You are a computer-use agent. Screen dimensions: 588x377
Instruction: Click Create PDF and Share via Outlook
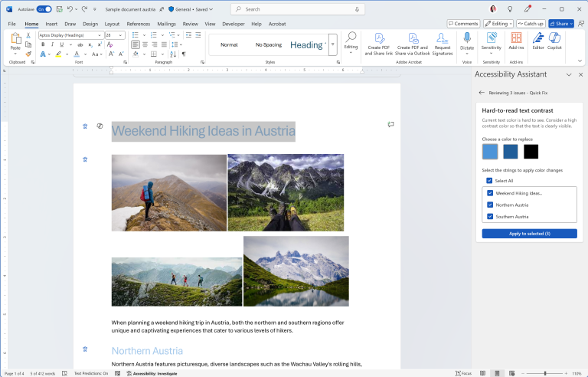pyautogui.click(x=412, y=44)
